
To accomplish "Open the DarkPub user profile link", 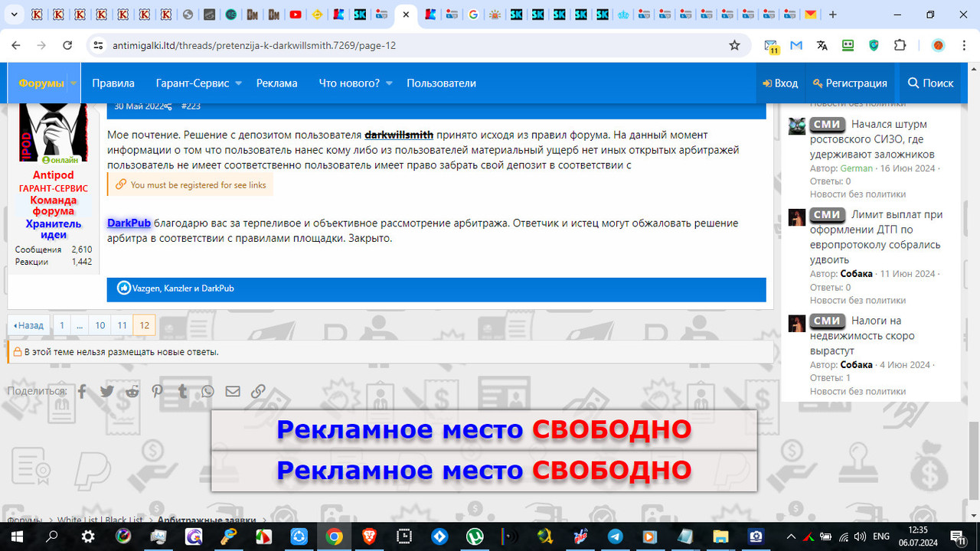I will click(128, 223).
